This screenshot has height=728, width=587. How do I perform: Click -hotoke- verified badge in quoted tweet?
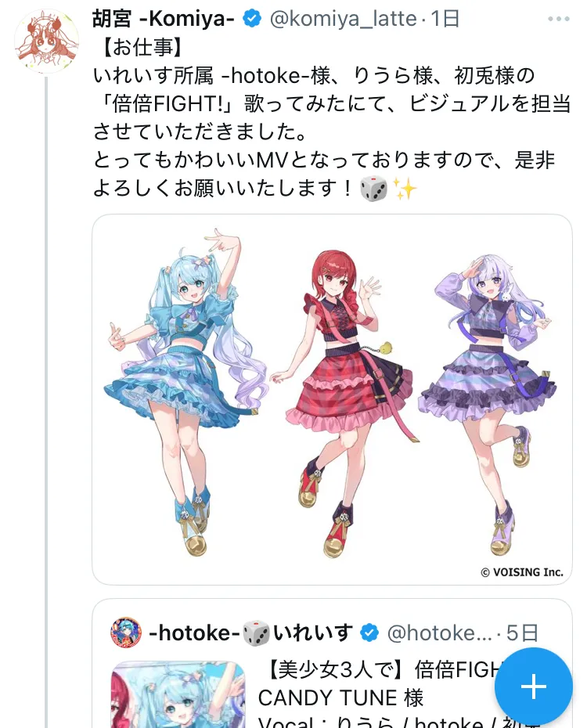coord(369,632)
